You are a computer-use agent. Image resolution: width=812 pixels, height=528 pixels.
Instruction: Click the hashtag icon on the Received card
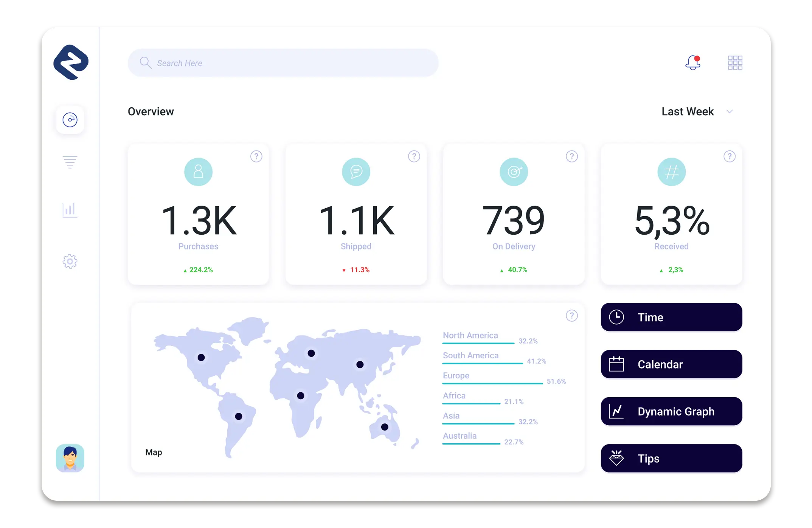pos(671,172)
